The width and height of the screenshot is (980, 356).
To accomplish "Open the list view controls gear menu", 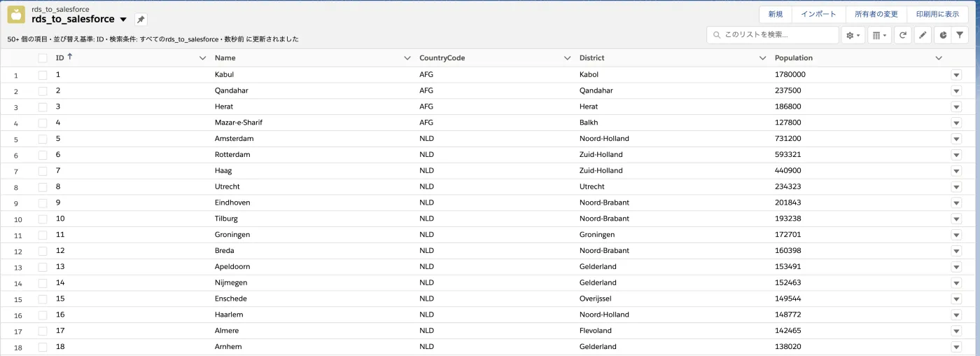I will (853, 35).
